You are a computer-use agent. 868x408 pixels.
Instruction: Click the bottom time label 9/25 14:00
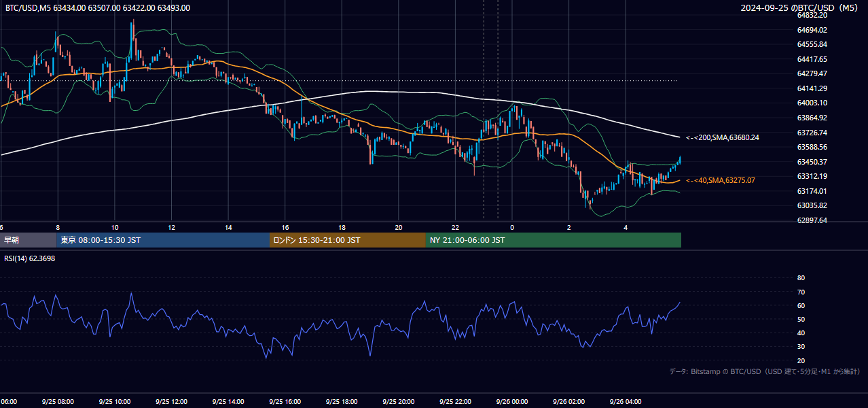pyautogui.click(x=228, y=402)
